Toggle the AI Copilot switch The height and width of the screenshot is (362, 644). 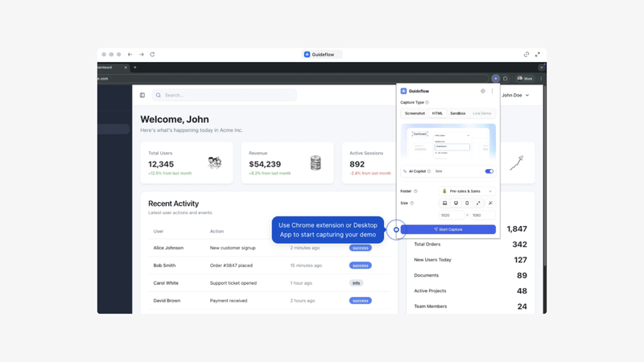(x=489, y=171)
